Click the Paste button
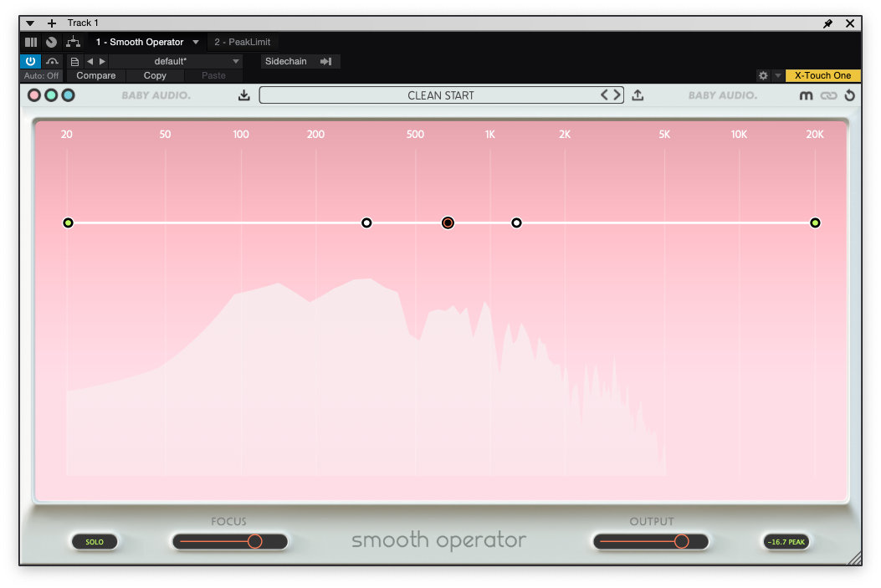Screen dimensions: 881x588 click(213, 75)
